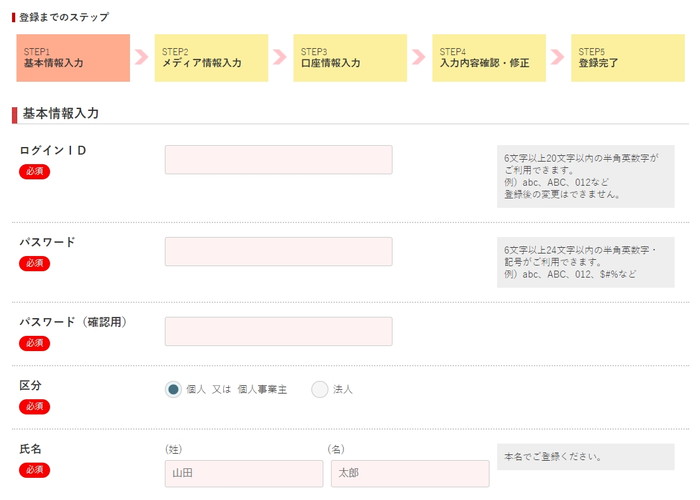
Task: Click the arrow between STEP4 and STEP5
Action: [x=558, y=57]
